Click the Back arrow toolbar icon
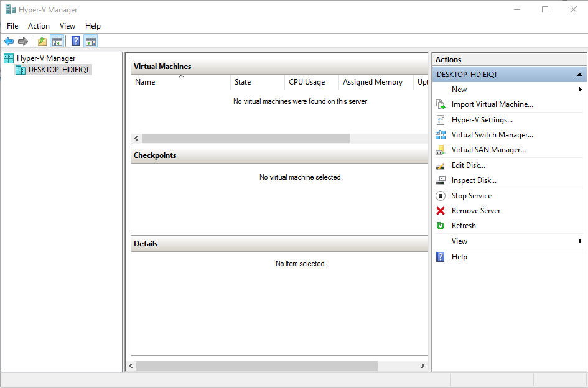The image size is (588, 388). [9, 41]
